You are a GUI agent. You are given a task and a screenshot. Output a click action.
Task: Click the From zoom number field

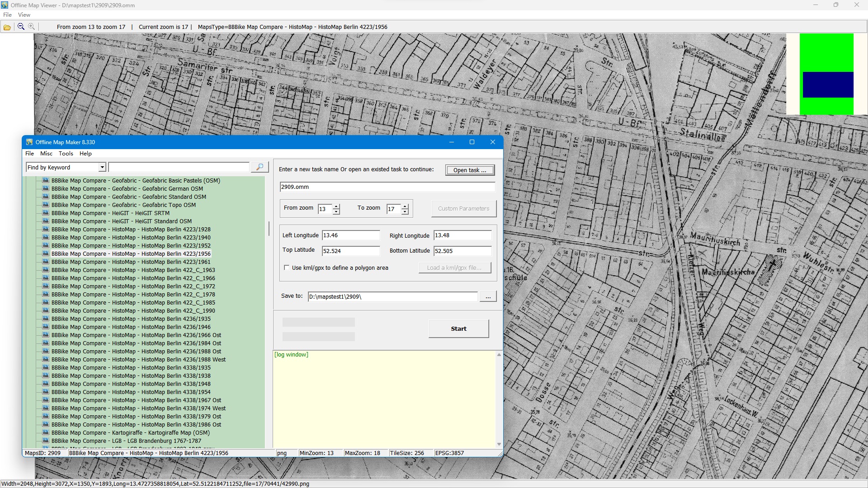(x=325, y=209)
